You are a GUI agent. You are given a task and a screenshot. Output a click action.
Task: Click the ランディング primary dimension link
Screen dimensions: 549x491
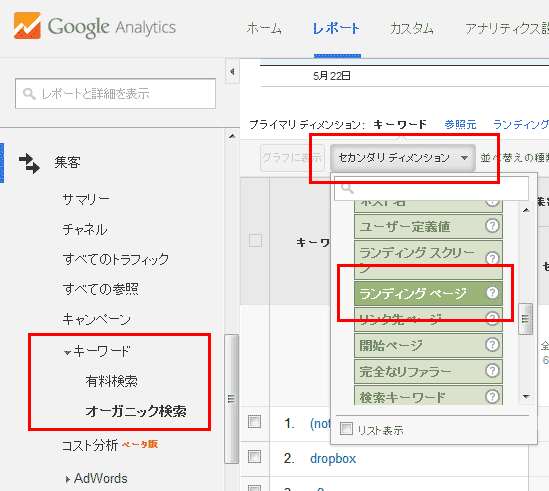coord(521,124)
